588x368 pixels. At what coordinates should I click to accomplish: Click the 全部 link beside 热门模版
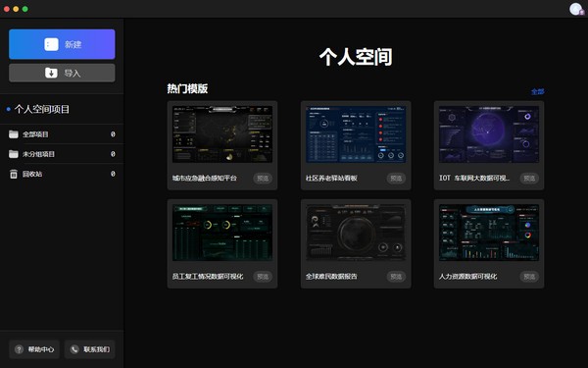click(x=538, y=91)
